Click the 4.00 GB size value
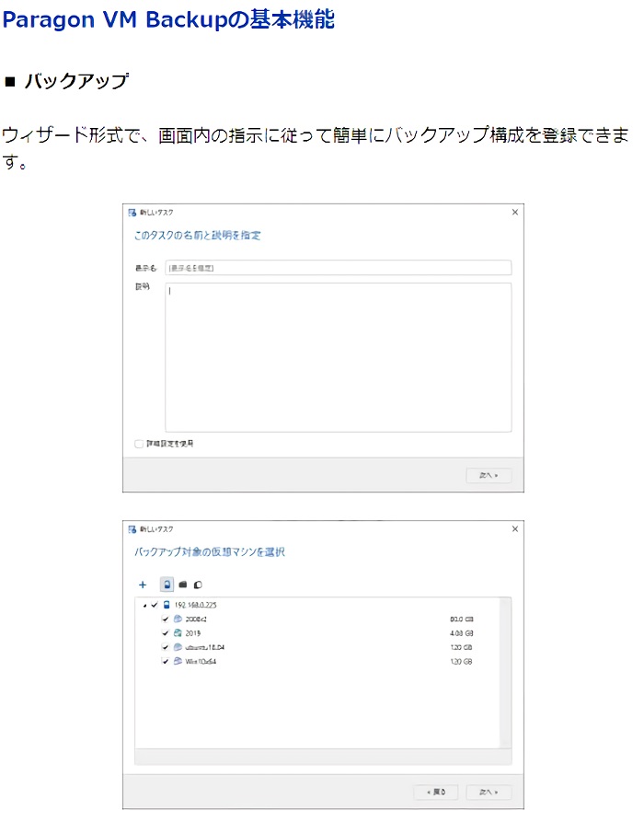This screenshot has height=834, width=644. 462,633
